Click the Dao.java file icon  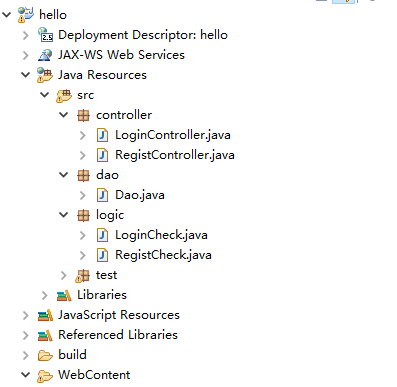(102, 195)
